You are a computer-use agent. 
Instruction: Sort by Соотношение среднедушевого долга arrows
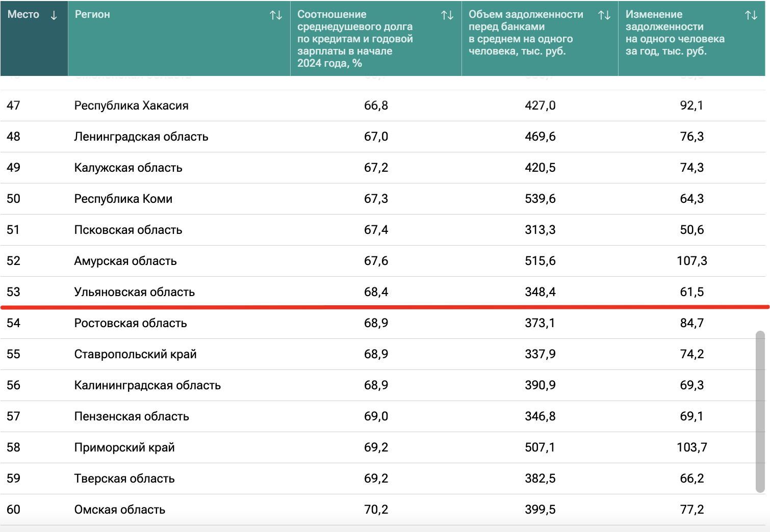tap(447, 15)
